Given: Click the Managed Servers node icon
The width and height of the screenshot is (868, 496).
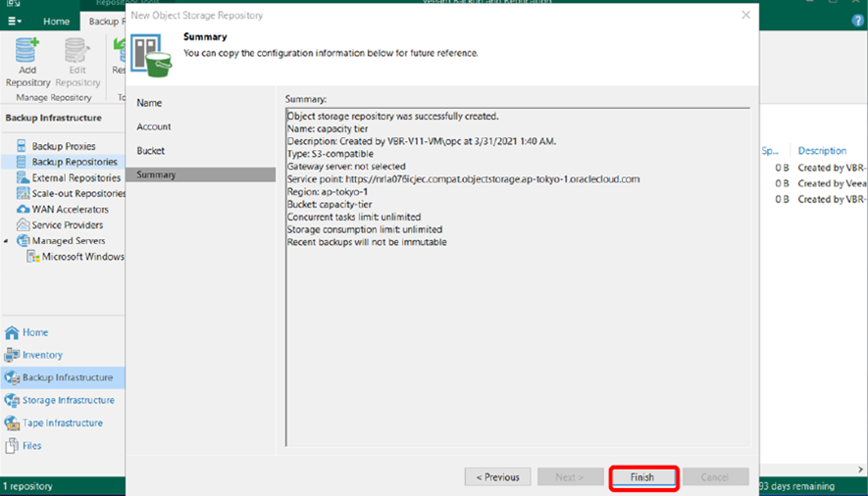Looking at the screenshot, I should [x=23, y=240].
